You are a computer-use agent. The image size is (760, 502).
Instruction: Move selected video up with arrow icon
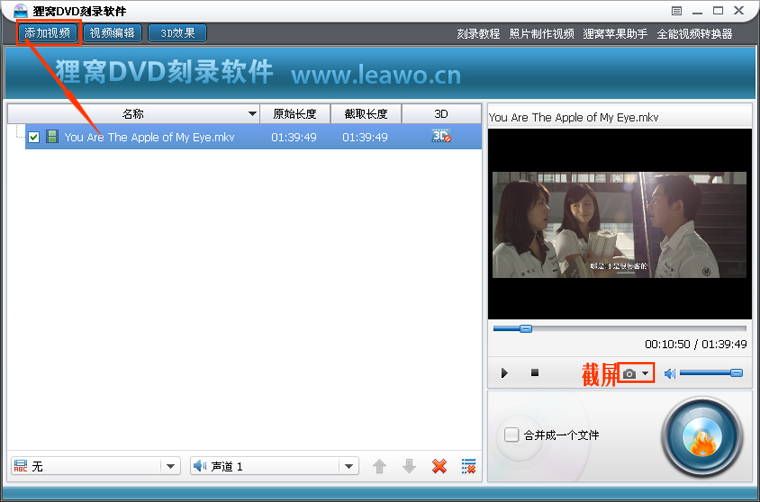(x=380, y=466)
